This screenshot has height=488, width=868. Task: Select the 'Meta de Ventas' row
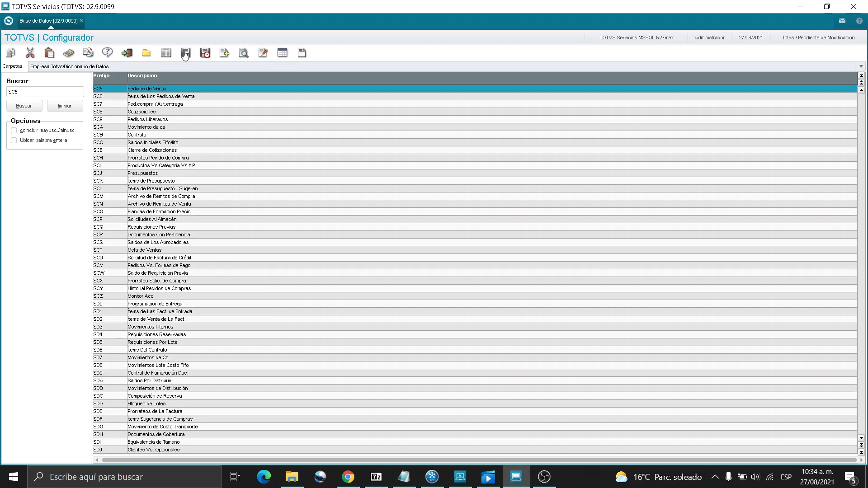[475, 250]
